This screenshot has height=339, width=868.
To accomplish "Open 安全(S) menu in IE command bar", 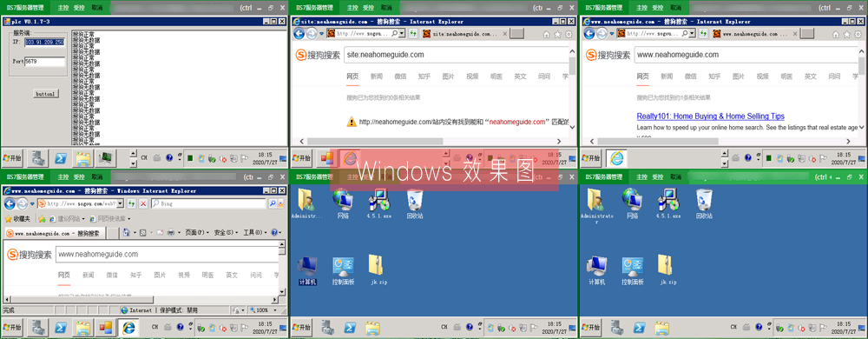I will pos(226,233).
